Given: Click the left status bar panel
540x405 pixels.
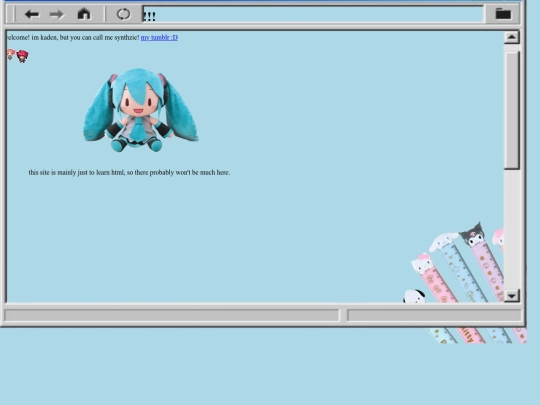Looking at the screenshot, I should (x=172, y=315).
